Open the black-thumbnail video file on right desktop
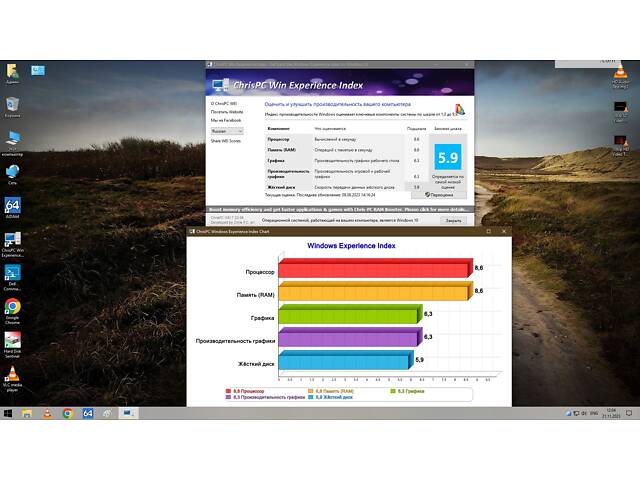Screen dimensions: 640x480 tap(620, 112)
